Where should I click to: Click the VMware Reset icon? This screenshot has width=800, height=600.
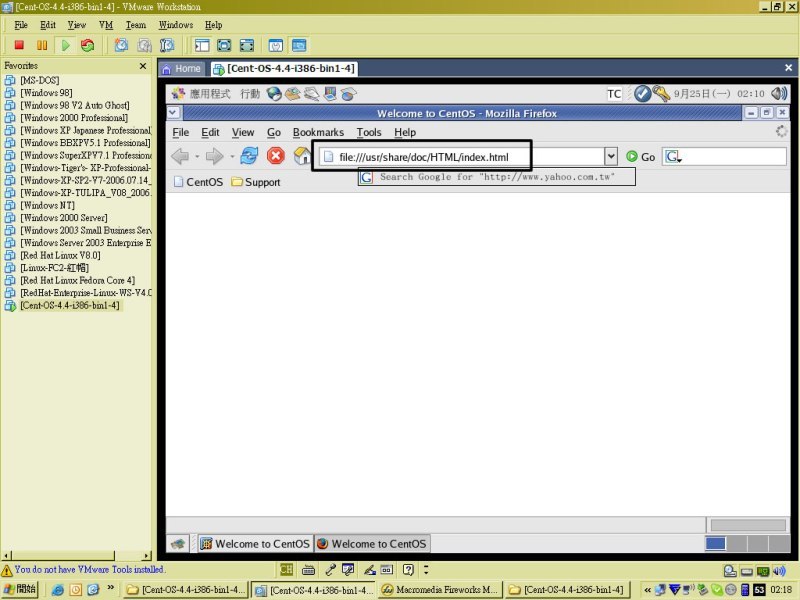[87, 45]
